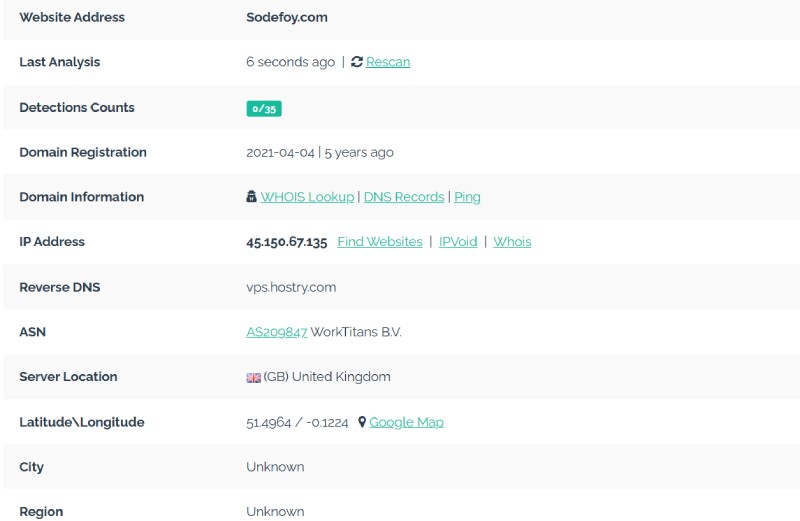Open the AS209847 ASN link
Screen dimensions: 800x521
277,332
